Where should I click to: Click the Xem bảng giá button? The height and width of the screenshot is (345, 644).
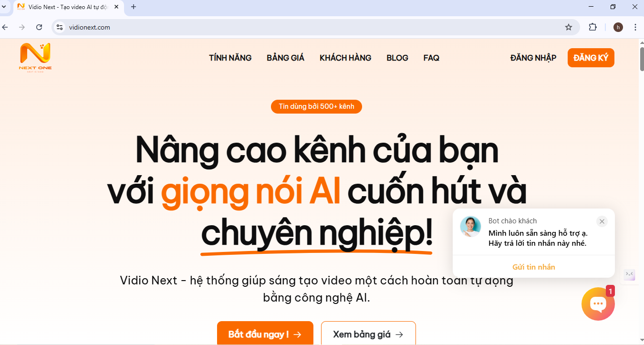click(x=368, y=334)
